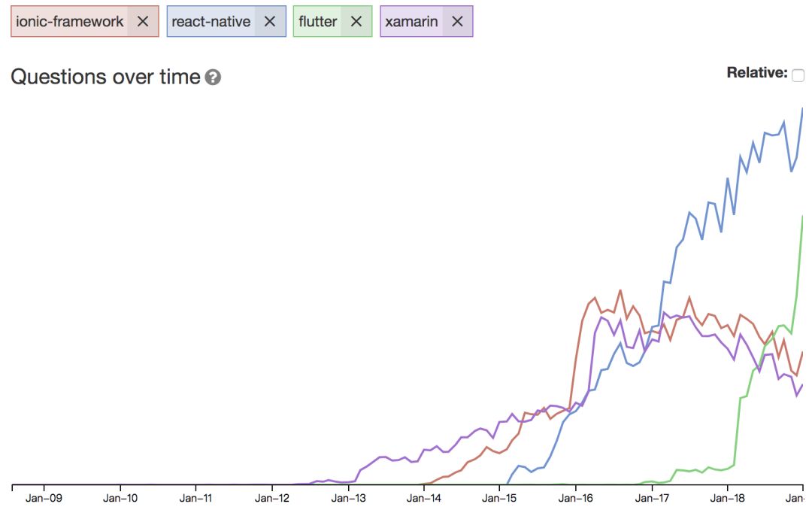Remove the xamarin tag
The image size is (812, 513).
[457, 22]
